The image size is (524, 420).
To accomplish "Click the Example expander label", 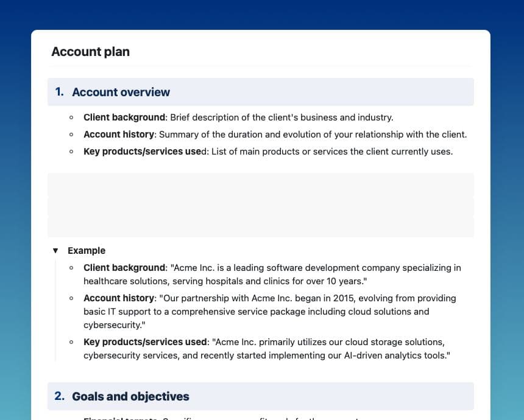I will pos(87,251).
